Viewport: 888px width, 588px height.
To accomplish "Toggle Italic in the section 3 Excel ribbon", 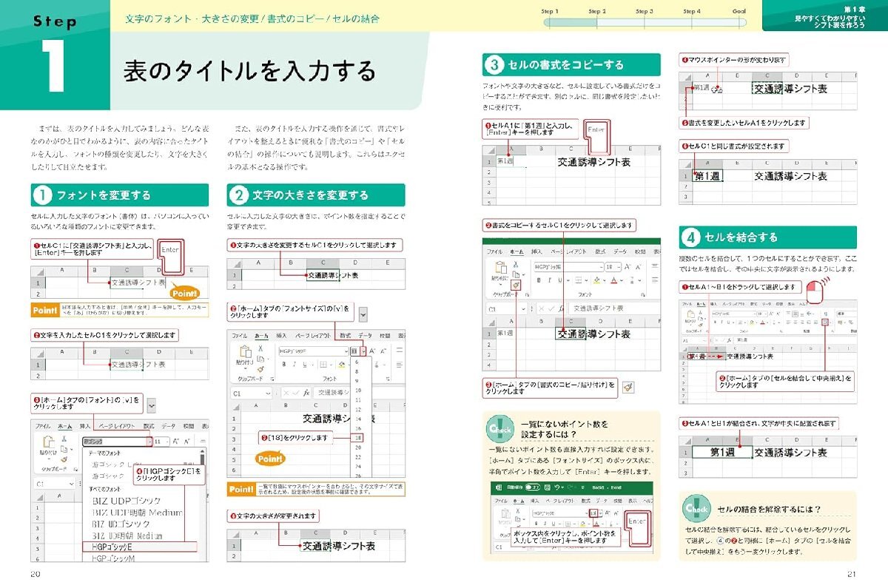I will coord(549,280).
